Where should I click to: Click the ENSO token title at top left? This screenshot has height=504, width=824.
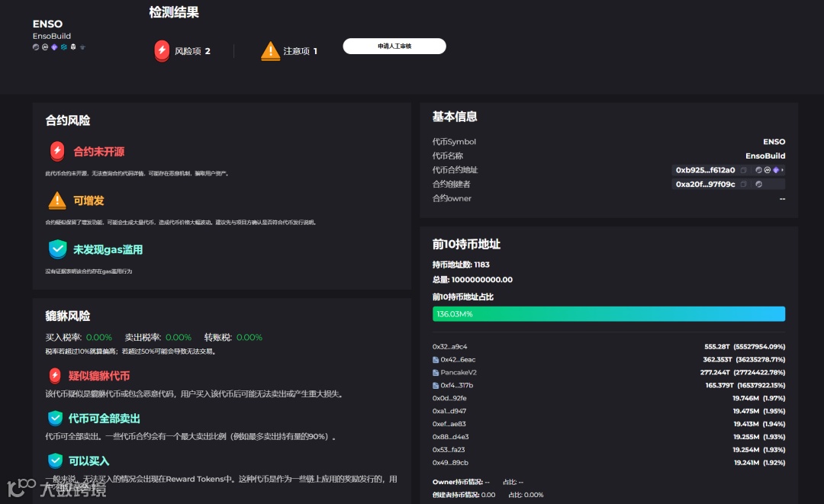click(x=47, y=24)
